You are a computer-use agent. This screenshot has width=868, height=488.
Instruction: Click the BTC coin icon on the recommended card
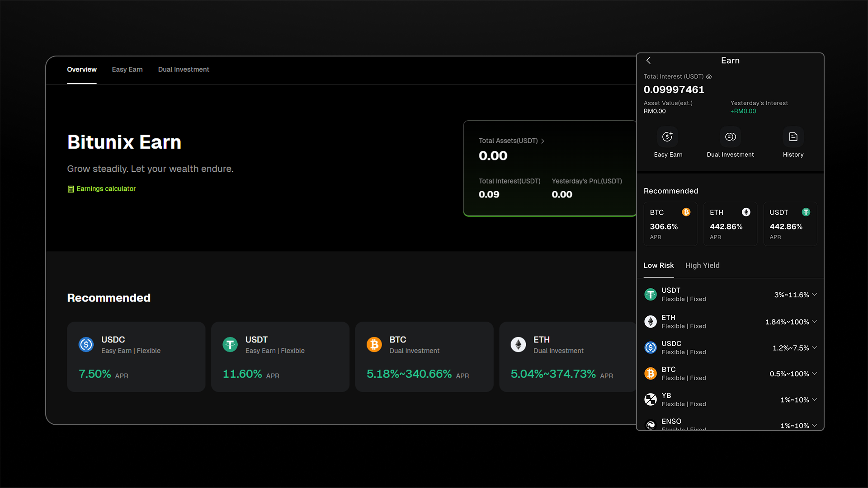point(687,212)
